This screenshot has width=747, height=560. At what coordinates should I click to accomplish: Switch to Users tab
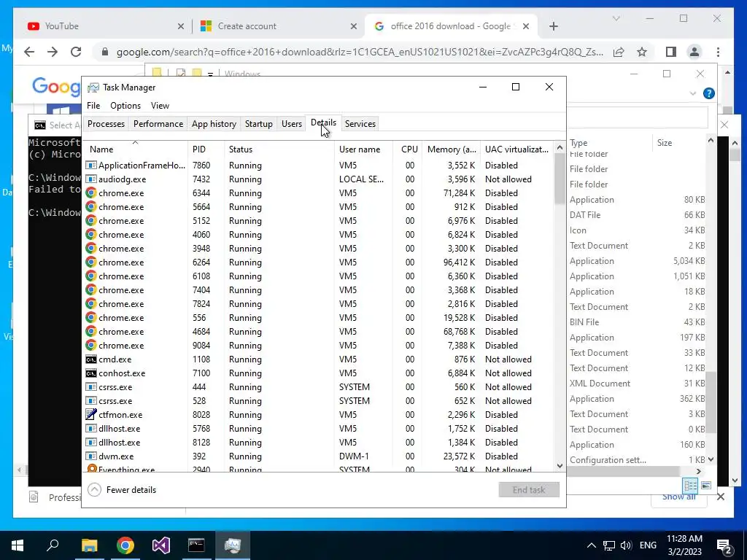tap(292, 124)
